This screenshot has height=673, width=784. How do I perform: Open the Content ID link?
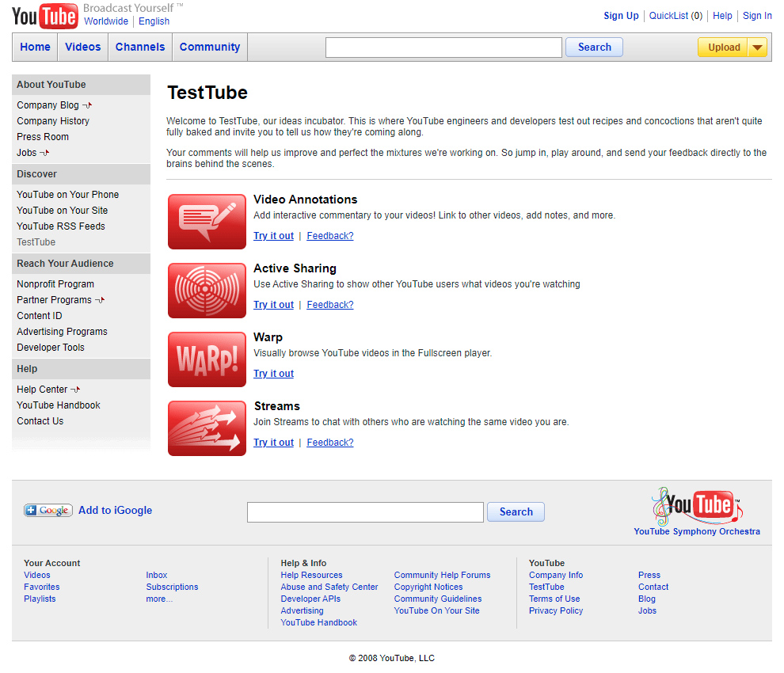coord(39,316)
